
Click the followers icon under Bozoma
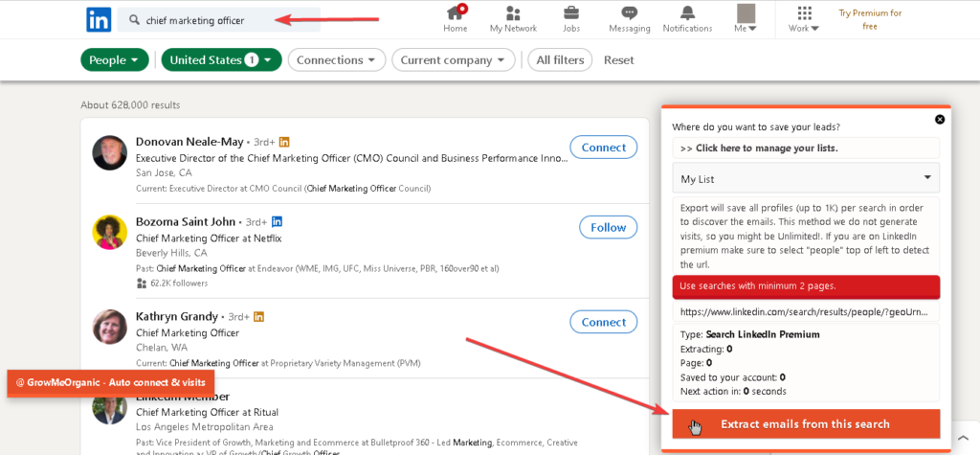[x=142, y=283]
